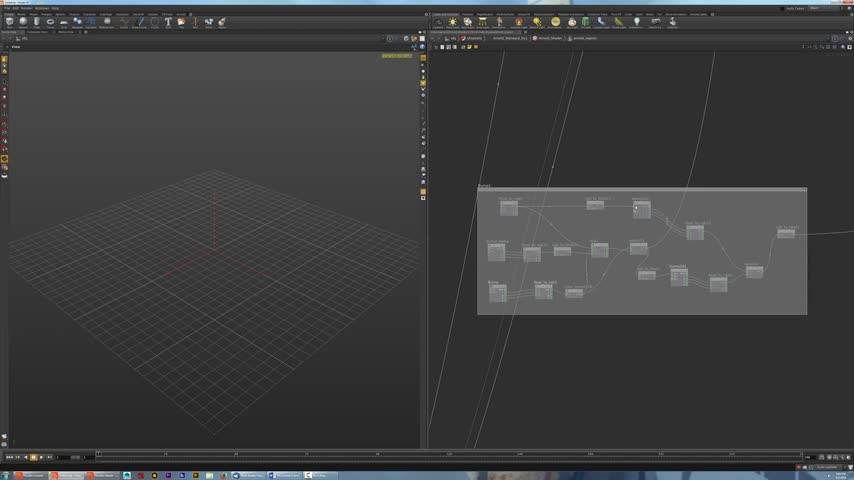The image size is (854, 480).
Task: Add a Spot Light from the shelf
Action: click(467, 22)
